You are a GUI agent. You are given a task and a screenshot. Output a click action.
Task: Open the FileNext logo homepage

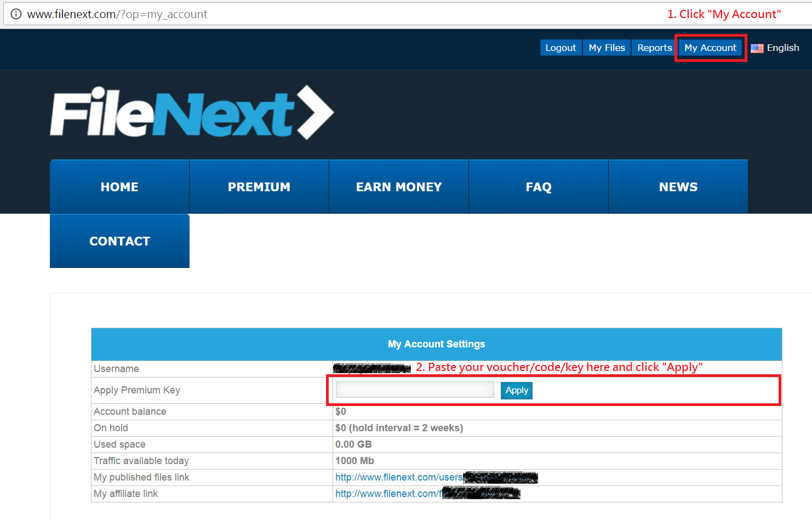(x=192, y=112)
